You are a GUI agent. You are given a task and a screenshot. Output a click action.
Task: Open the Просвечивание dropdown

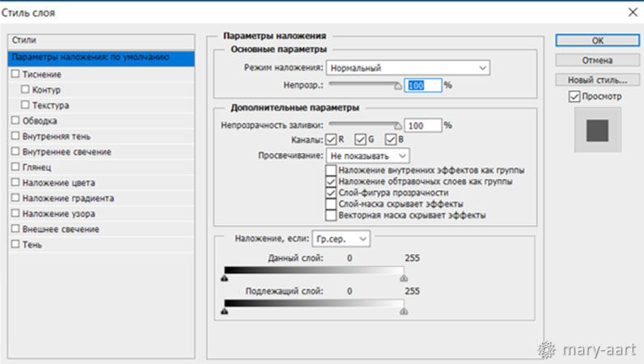point(367,155)
